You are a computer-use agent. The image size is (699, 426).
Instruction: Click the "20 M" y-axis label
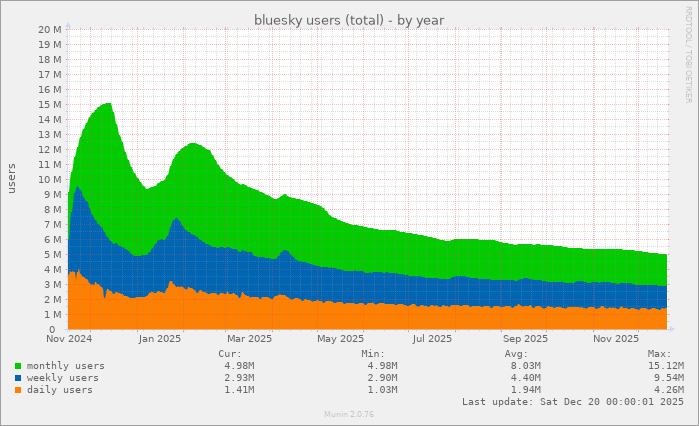(51, 30)
